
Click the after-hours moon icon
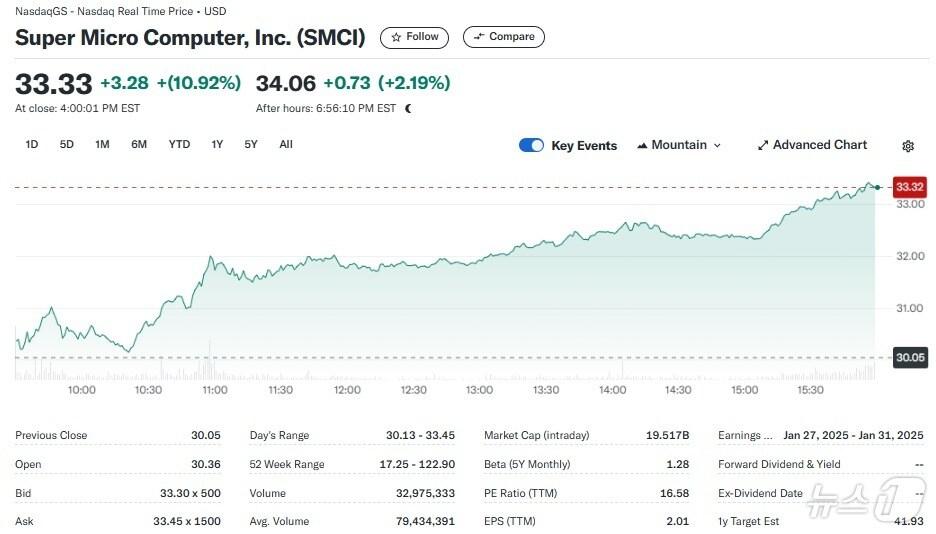coord(408,108)
